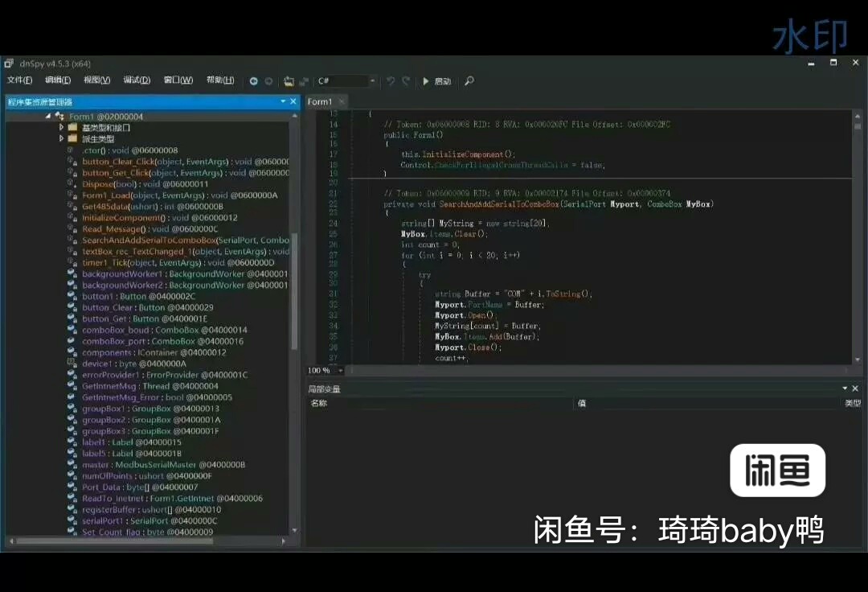Select label1 : Label field
The width and height of the screenshot is (868, 592).
tap(132, 442)
